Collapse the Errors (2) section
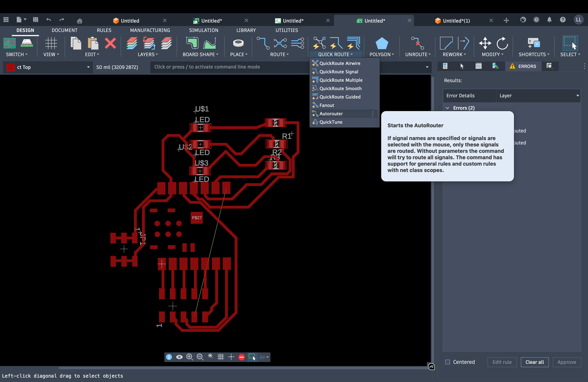This screenshot has width=588, height=382. click(448, 108)
